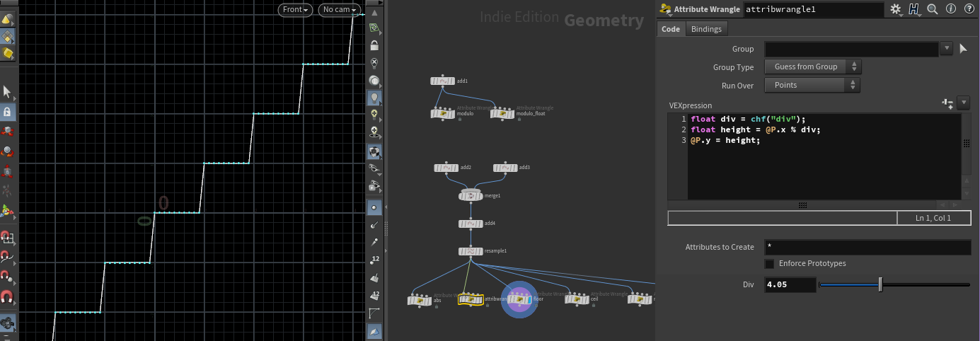Click the 'Attribute Wrangle' operator type label
The width and height of the screenshot is (980, 341).
(x=707, y=9)
